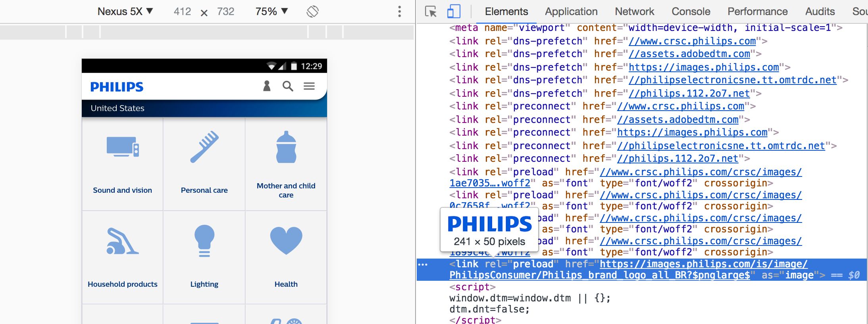Viewport: 868px width, 324px height.
Task: Open the device toolbar three-dot menu
Action: (x=400, y=12)
